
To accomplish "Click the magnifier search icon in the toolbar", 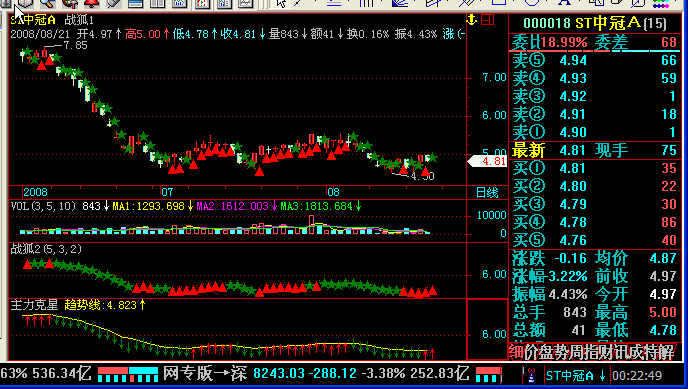I will 47,4.
